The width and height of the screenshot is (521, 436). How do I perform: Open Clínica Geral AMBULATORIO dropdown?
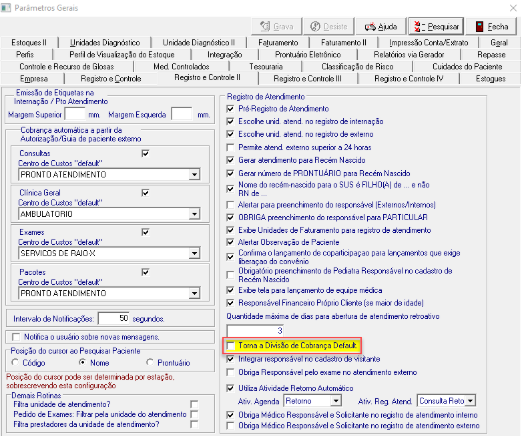point(194,214)
